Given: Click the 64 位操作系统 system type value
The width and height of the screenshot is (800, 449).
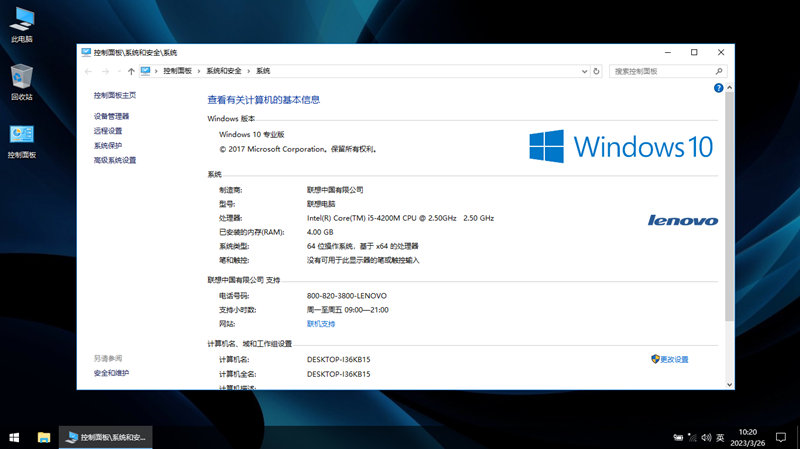Looking at the screenshot, I should point(362,246).
